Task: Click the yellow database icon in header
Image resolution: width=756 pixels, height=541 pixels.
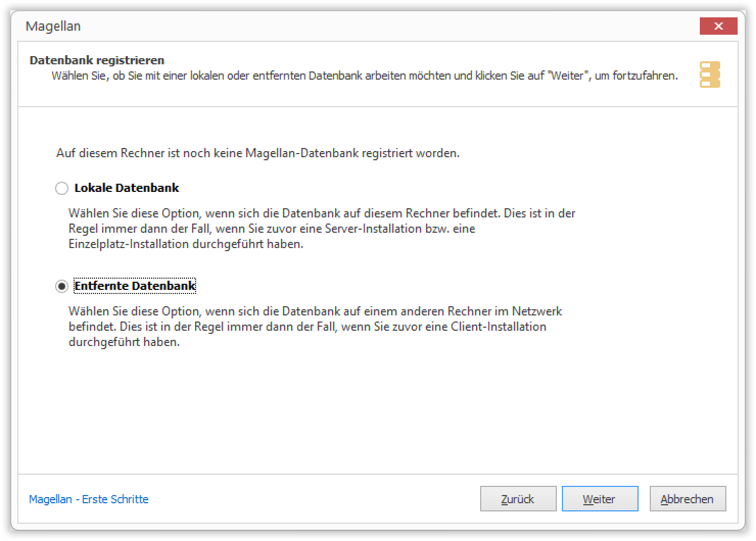Action: (710, 75)
